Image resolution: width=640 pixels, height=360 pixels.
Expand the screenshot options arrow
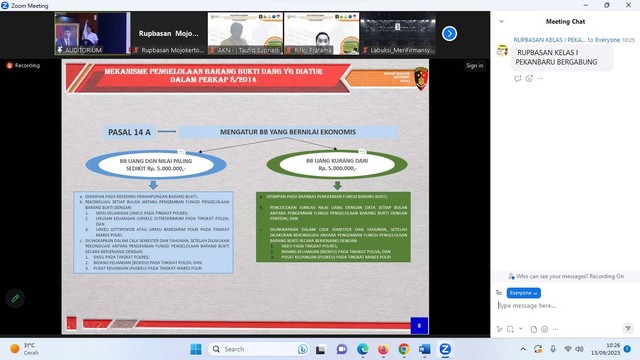click(521, 329)
